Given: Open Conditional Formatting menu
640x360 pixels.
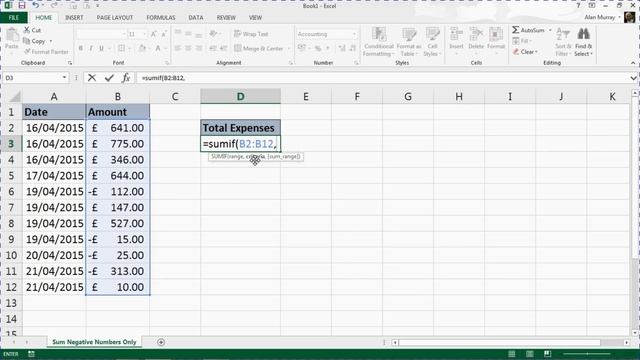Looking at the screenshot, I should pyautogui.click(x=379, y=42).
